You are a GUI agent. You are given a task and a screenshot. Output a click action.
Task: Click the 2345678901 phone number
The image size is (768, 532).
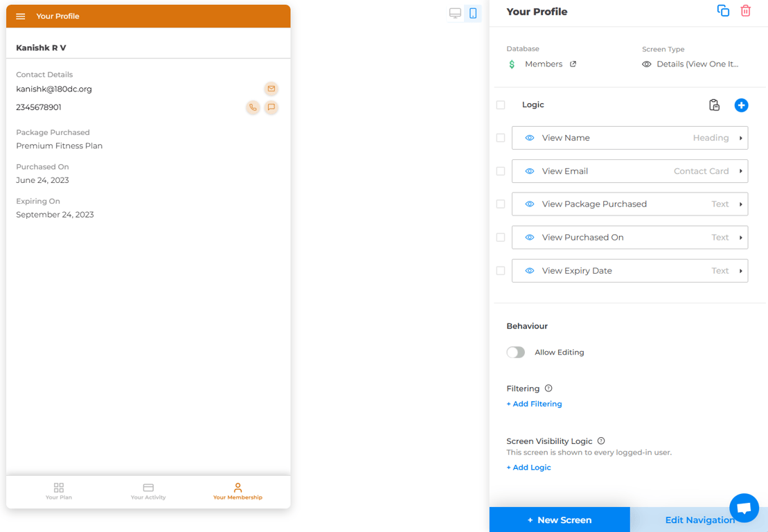39,107
